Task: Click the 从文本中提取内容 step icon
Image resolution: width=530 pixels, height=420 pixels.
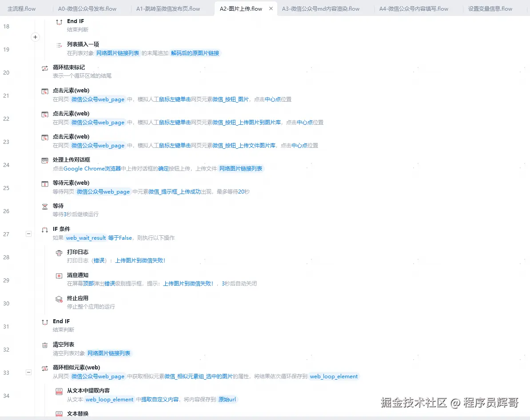Action: click(x=59, y=392)
